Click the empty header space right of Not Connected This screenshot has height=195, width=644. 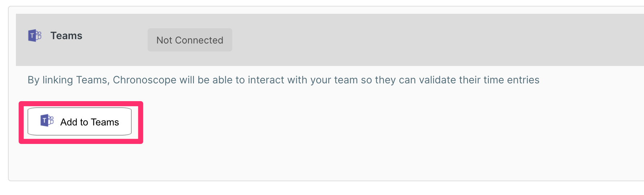pyautogui.click(x=434, y=40)
